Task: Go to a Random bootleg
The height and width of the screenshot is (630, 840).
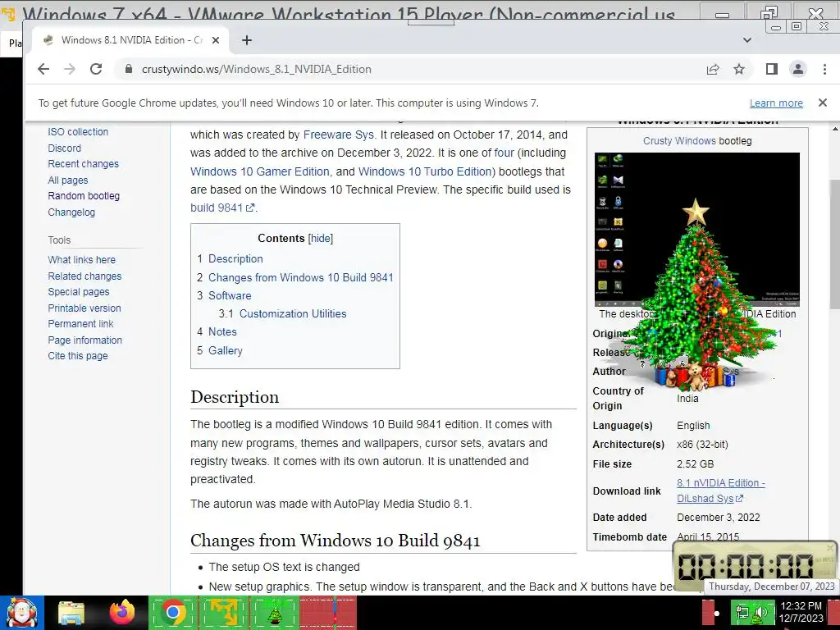Action: 84,196
